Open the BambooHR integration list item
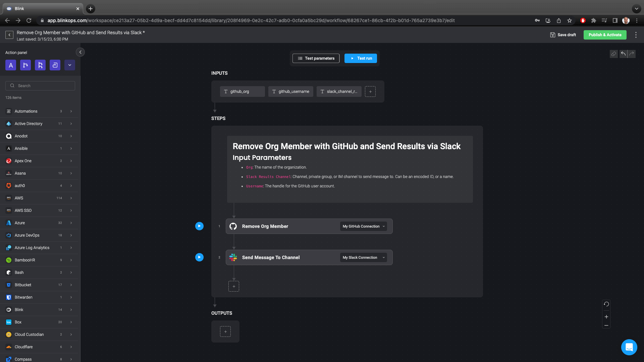The image size is (644, 362). [39, 260]
